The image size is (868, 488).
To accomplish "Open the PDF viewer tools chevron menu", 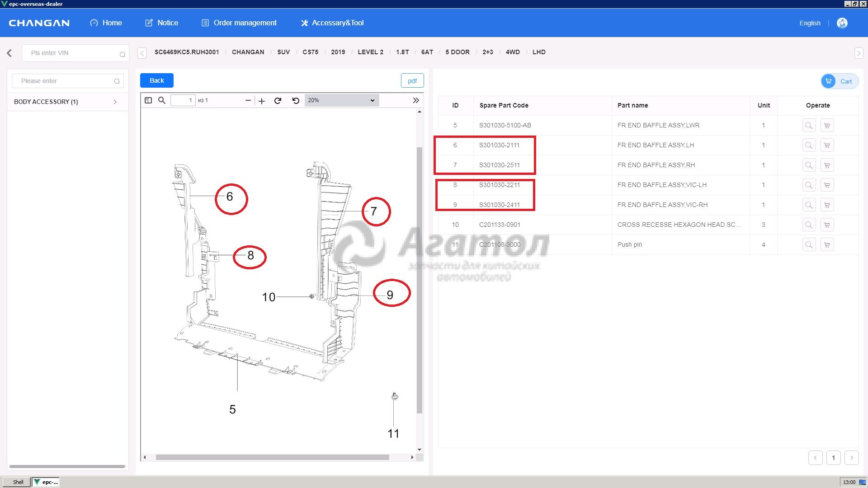I will pyautogui.click(x=416, y=100).
